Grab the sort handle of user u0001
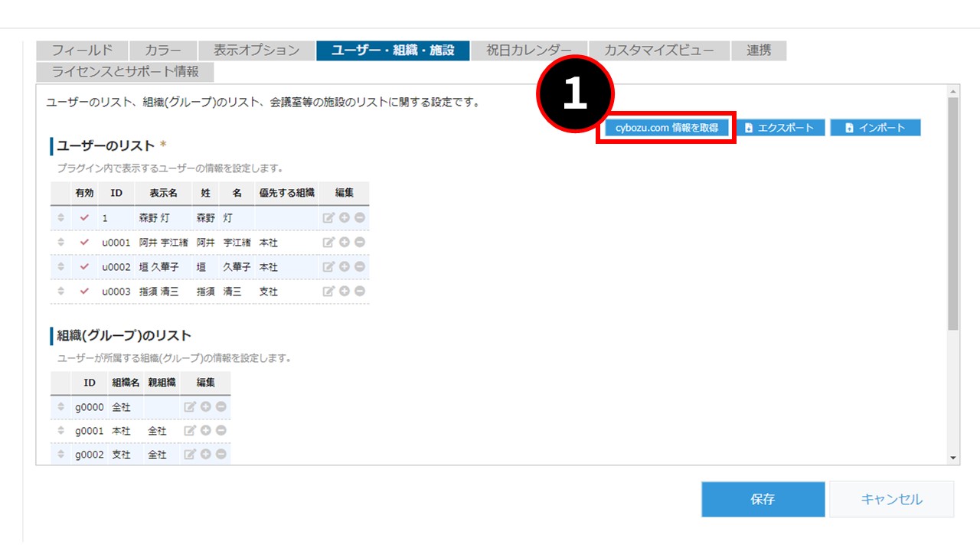Screen dimensions: 980x551 61,243
